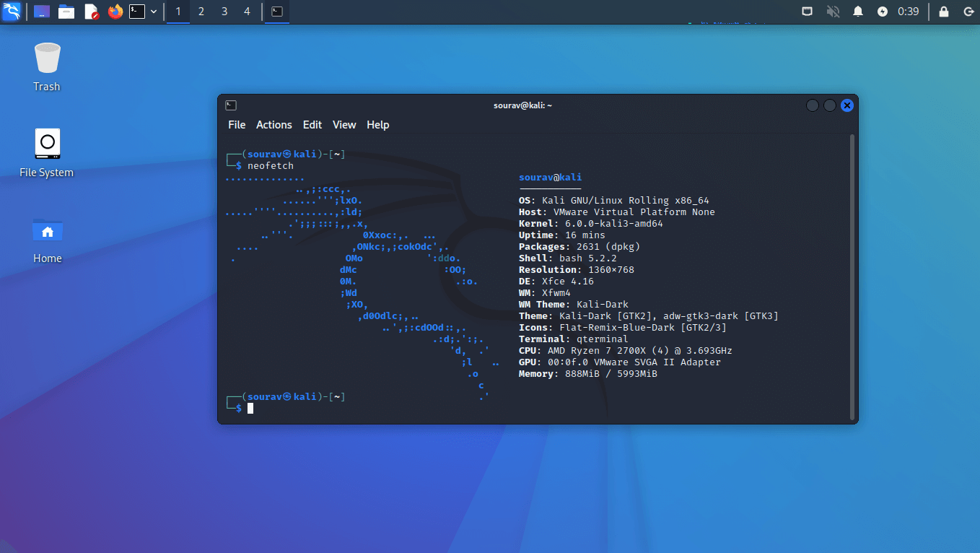Lock the screen with the padlock icon
Screen dimensions: 980x553
click(942, 12)
